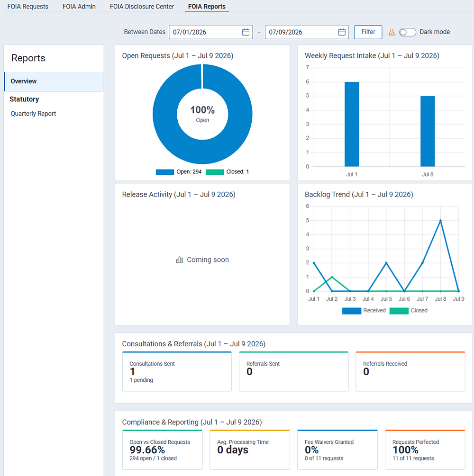Viewport: 474px width, 476px height.
Task: Click the Consultations & Referrals section title
Action: point(193,344)
